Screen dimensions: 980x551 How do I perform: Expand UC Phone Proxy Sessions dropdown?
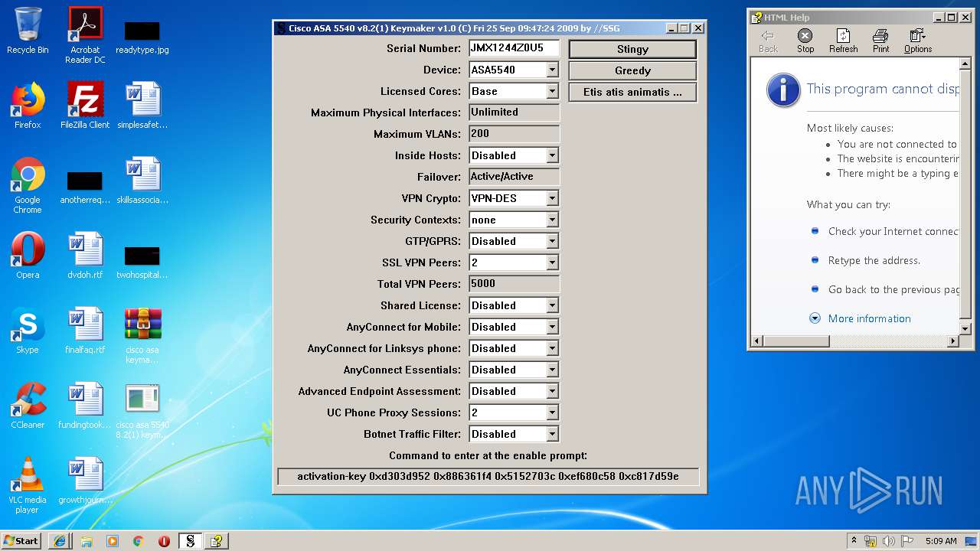click(553, 412)
